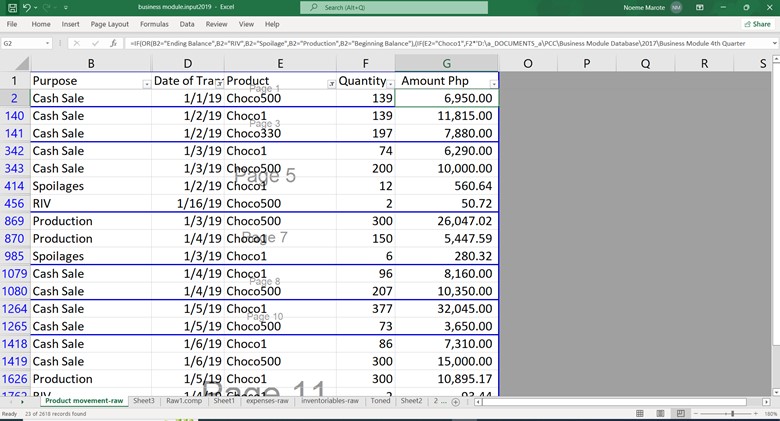This screenshot has width=780, height=421.
Task: Switch to Page Break Preview view
Action: pyautogui.click(x=680, y=414)
